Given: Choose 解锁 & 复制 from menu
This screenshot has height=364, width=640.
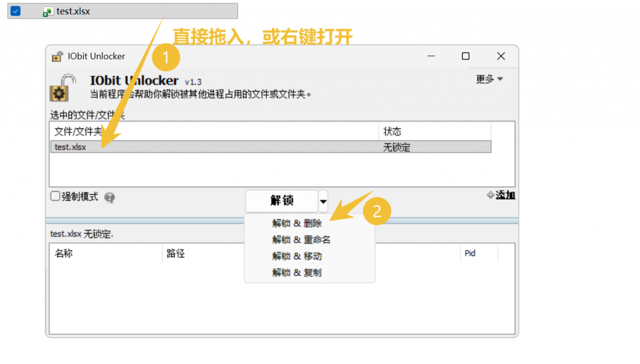Looking at the screenshot, I should 297,273.
